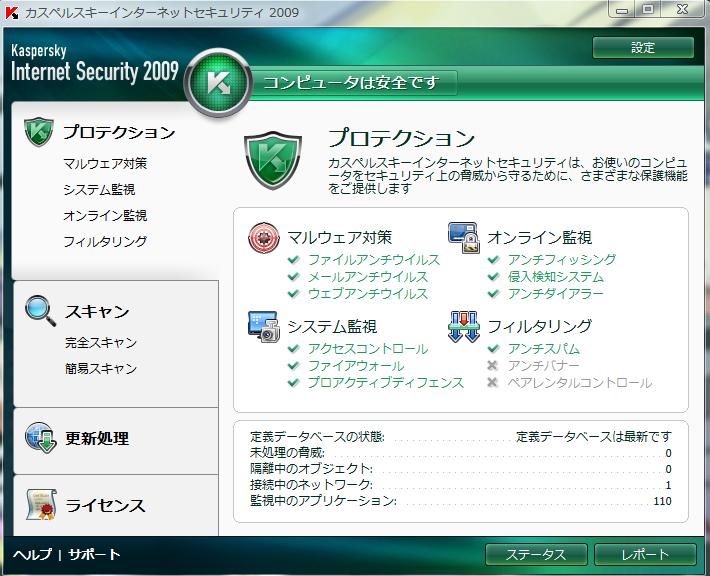This screenshot has width=710, height=576.
Task: Click the round green K status orb
Action: coord(219,83)
